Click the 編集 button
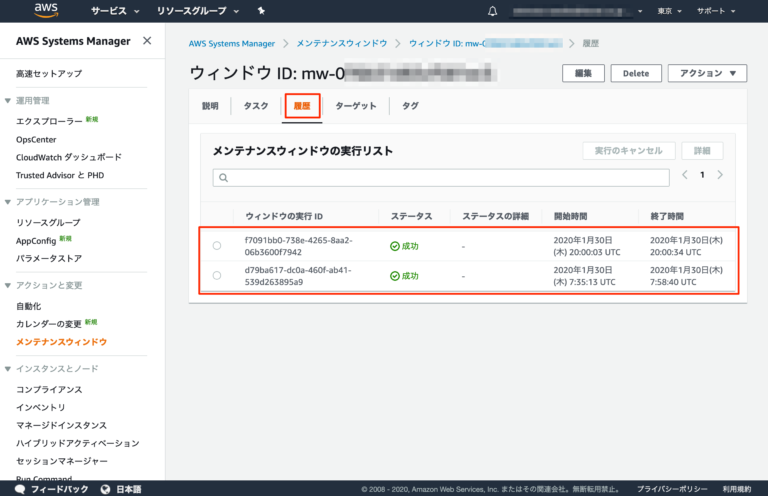The image size is (768, 496). tap(583, 73)
